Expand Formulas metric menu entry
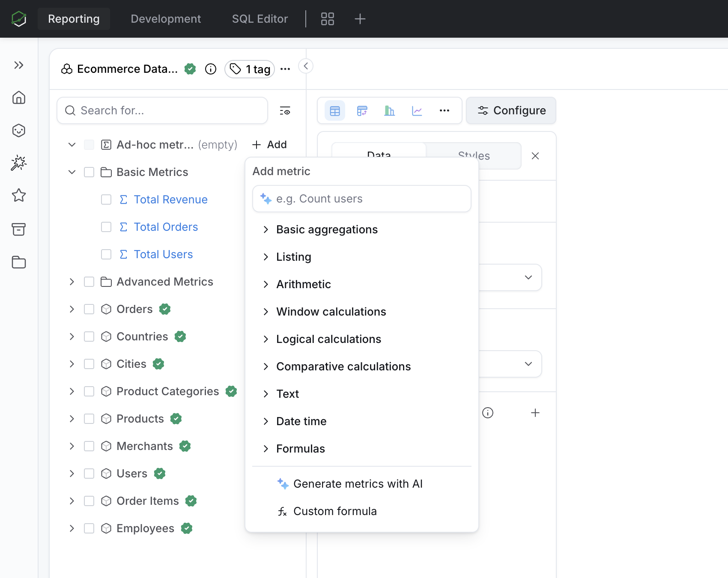This screenshot has width=728, height=578. pos(362,449)
